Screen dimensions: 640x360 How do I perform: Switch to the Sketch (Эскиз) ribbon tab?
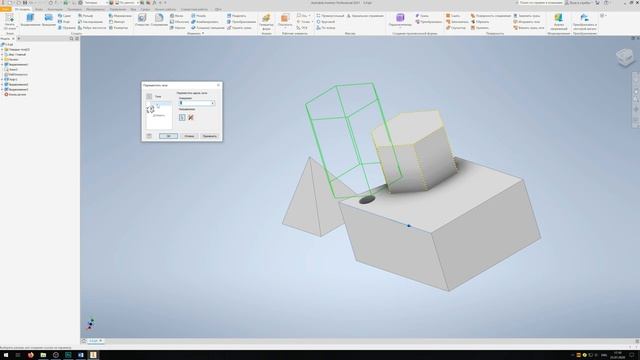[x=39, y=9]
